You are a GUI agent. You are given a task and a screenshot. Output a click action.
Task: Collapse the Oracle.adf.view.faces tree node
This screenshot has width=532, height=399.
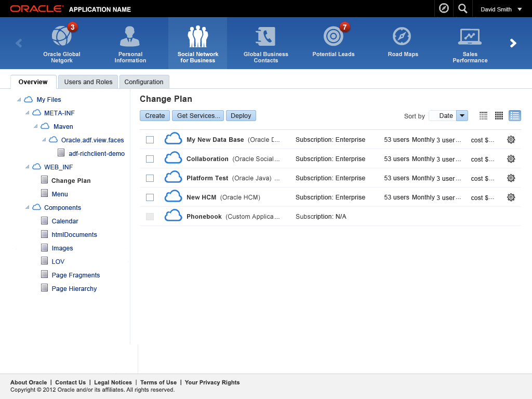(44, 140)
